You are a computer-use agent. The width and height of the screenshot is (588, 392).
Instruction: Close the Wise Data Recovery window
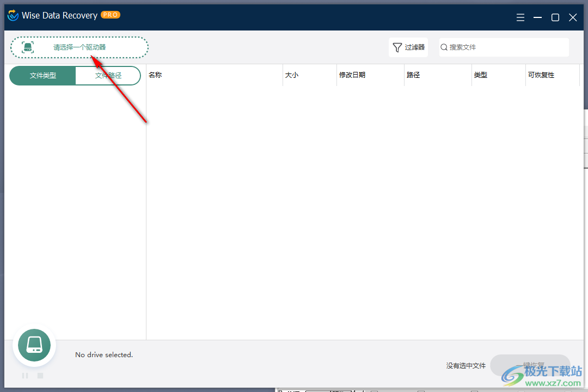(x=573, y=17)
